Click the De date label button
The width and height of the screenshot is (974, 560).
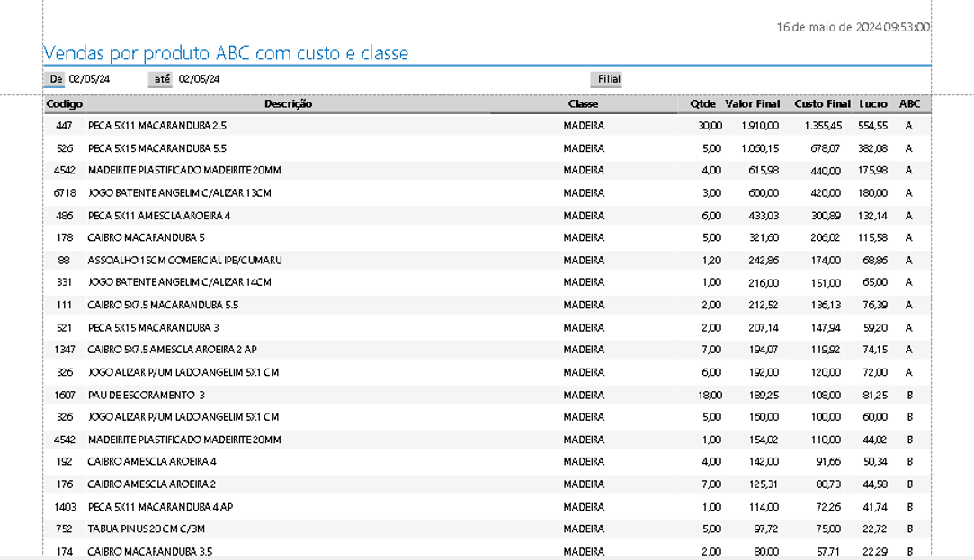coord(55,79)
